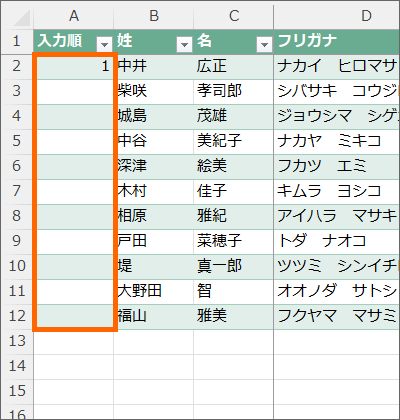The image size is (400, 420).
Task: Select empty cell A12 next to 福山
Action: (74, 316)
